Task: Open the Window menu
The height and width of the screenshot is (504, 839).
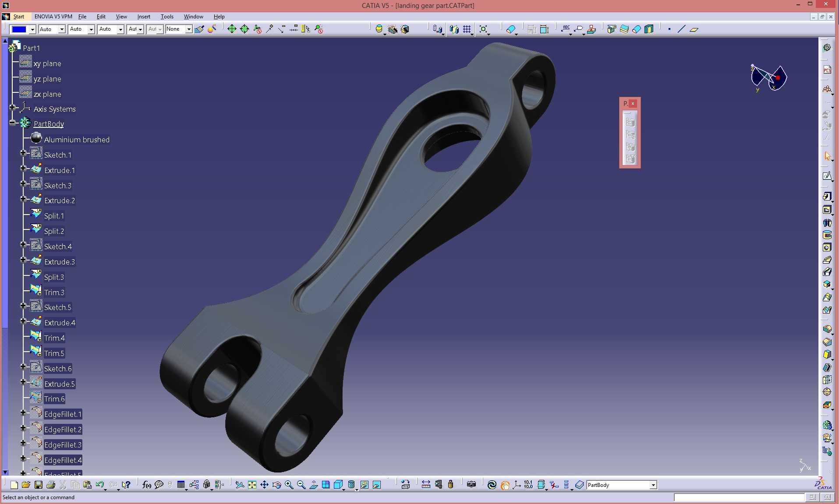Action: 193,17
